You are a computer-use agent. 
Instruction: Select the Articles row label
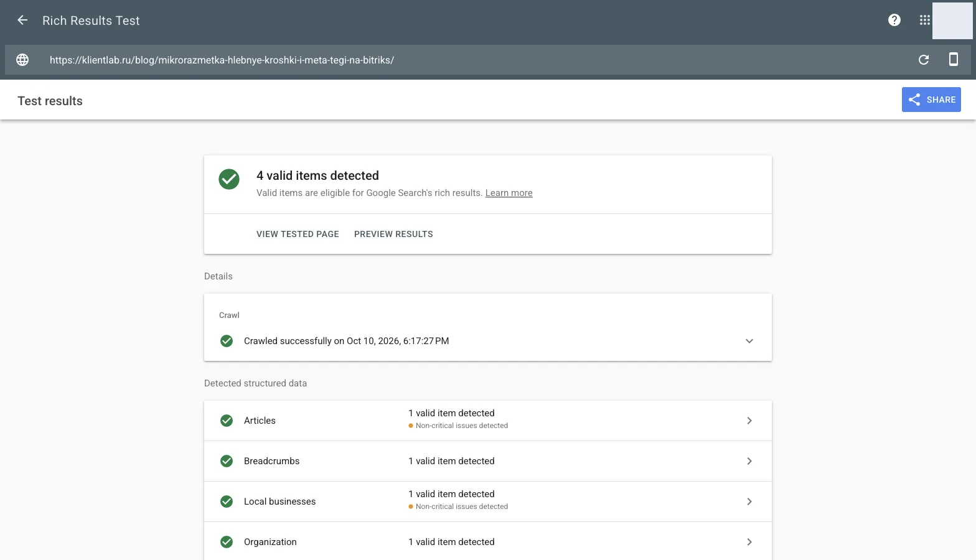pyautogui.click(x=260, y=421)
